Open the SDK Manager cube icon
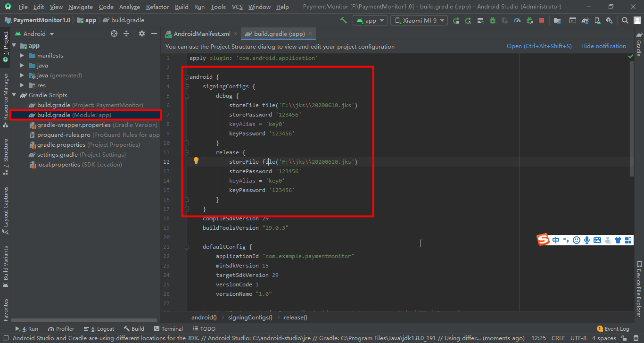The width and height of the screenshot is (644, 343). point(610,20)
